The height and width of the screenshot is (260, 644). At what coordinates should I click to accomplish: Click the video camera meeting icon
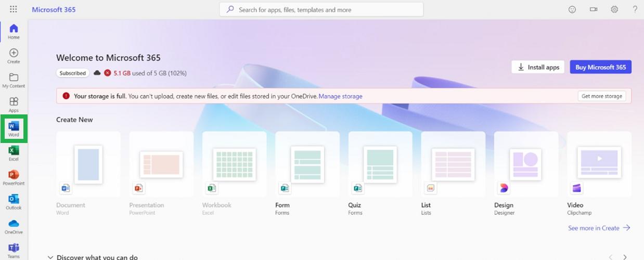pos(594,9)
